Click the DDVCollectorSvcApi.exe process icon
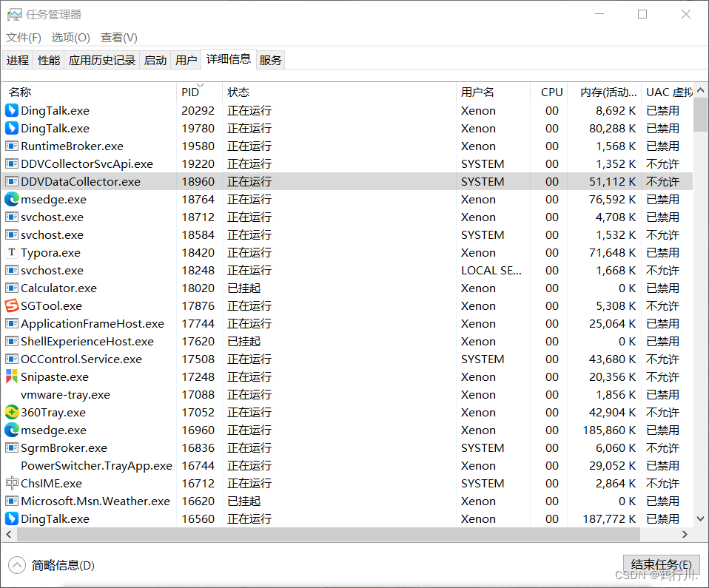Image resolution: width=709 pixels, height=588 pixels. (x=12, y=163)
